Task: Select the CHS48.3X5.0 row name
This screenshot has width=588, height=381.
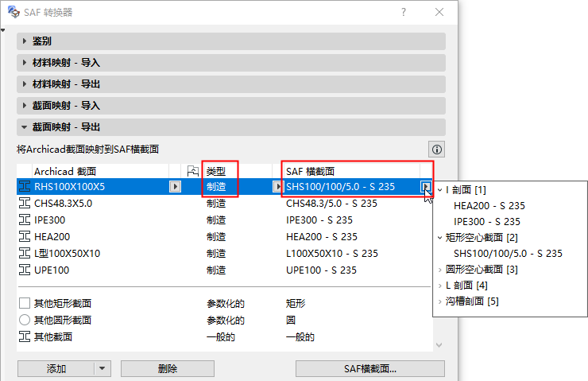Action: point(63,204)
